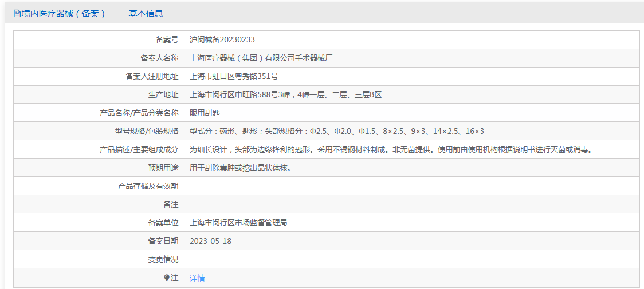This screenshot has height=289, width=644.
Task: Select filing authority 上海市闵行区市场监督管理局
Action: pyautogui.click(x=238, y=223)
